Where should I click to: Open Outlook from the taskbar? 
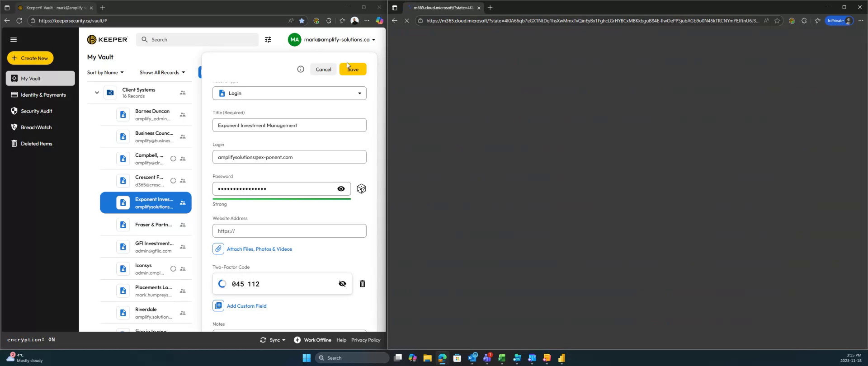click(472, 358)
